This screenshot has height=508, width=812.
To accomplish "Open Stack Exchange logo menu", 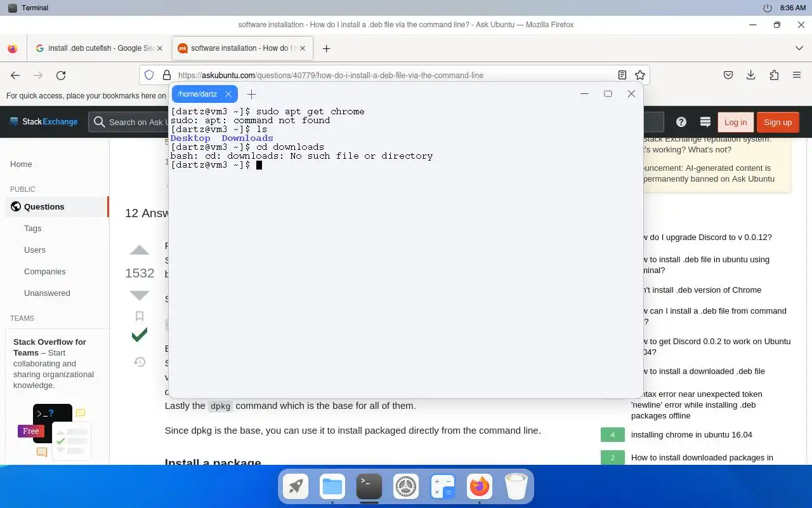I will pos(43,122).
